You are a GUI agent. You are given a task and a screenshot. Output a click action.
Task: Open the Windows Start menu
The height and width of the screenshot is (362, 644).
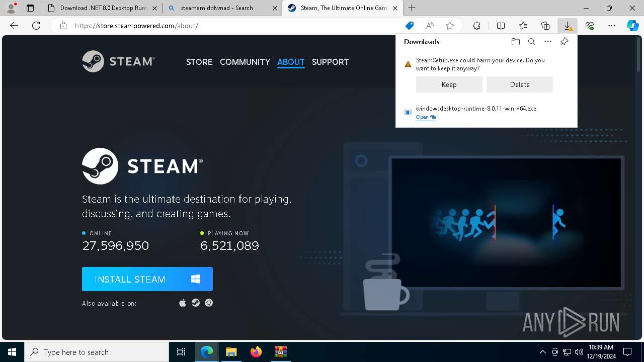[x=12, y=352]
